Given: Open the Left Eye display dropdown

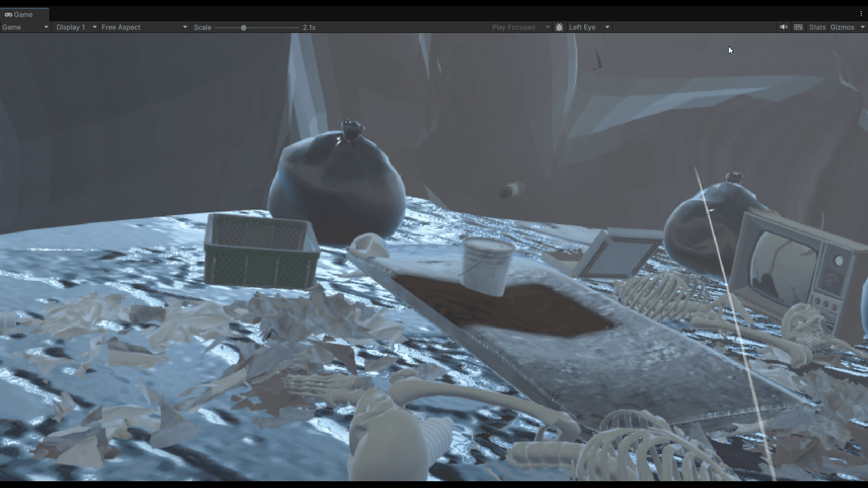Looking at the screenshot, I should click(x=589, y=27).
